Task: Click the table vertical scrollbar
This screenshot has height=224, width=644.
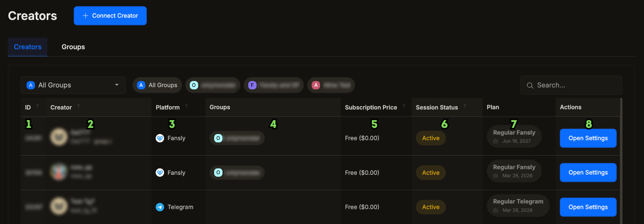Action: coord(621,161)
